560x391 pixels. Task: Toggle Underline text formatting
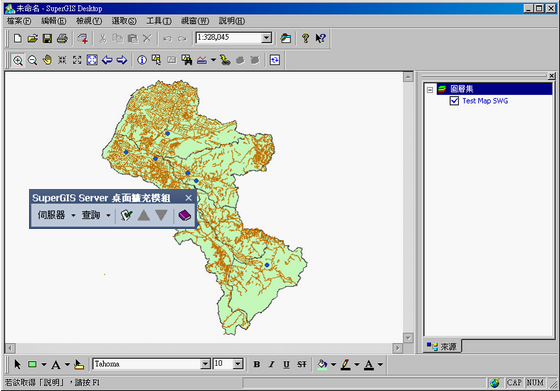(x=286, y=364)
